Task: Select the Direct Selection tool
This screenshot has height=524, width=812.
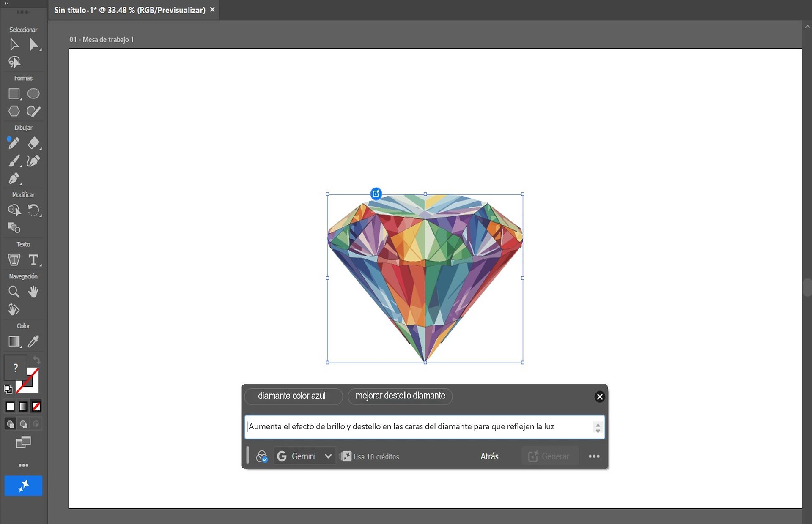Action: tap(34, 44)
